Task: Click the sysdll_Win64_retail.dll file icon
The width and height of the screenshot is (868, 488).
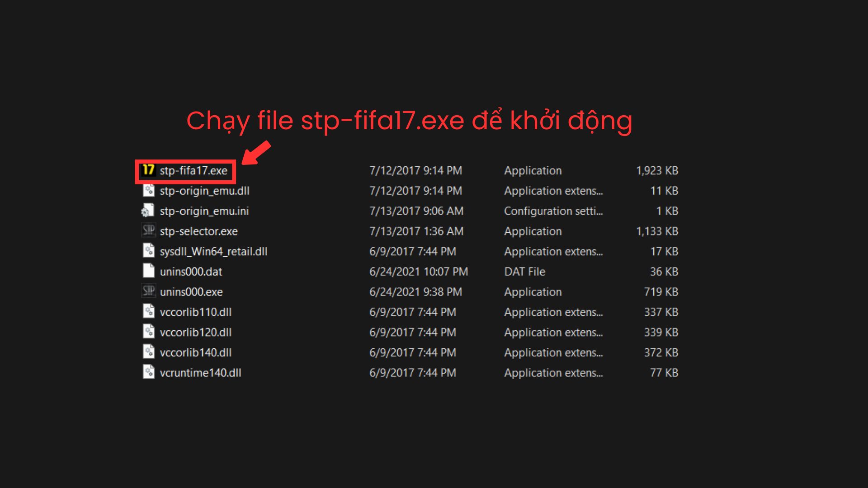Action: [x=148, y=251]
